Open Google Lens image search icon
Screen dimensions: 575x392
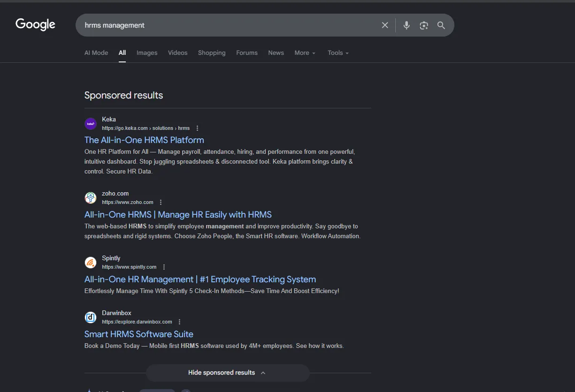[424, 25]
